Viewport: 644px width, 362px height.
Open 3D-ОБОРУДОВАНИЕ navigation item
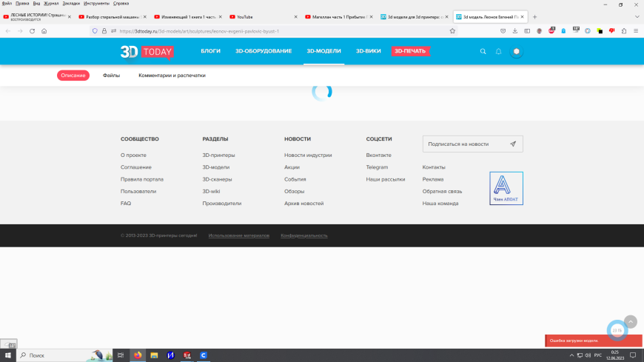pos(264,51)
